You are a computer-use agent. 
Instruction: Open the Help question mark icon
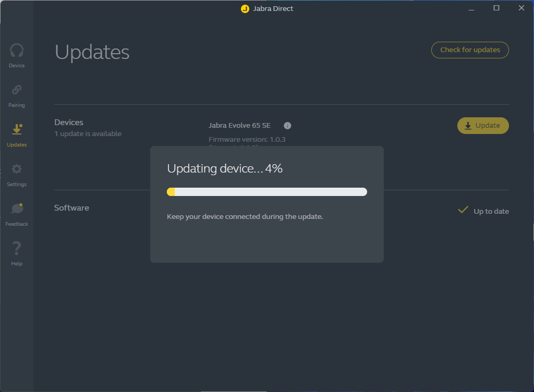[x=17, y=249]
